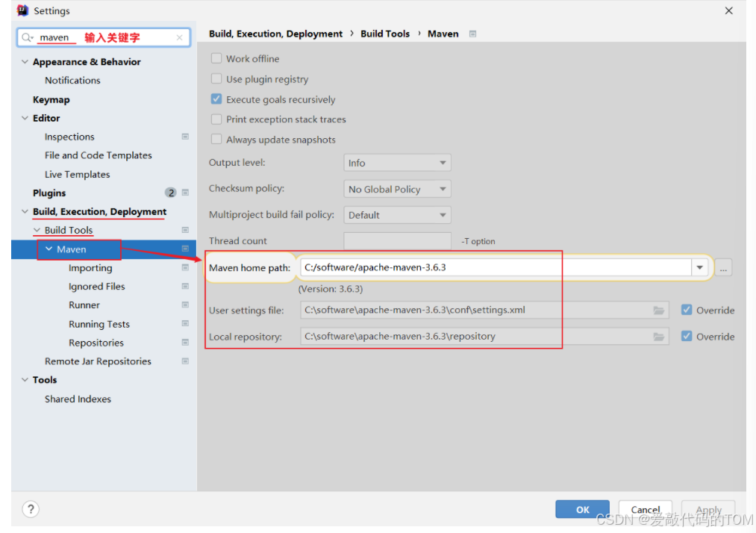Open the help question mark button
The width and height of the screenshot is (756, 533).
(x=31, y=509)
